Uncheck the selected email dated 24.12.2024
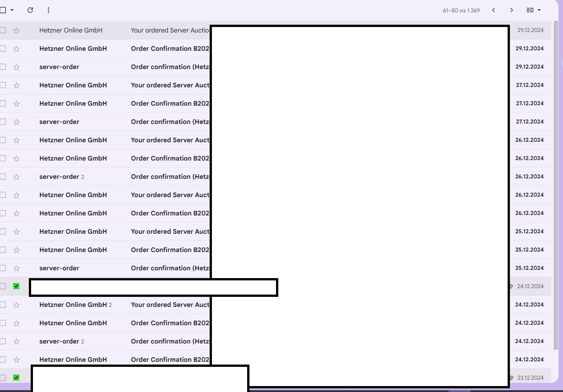 (16, 286)
